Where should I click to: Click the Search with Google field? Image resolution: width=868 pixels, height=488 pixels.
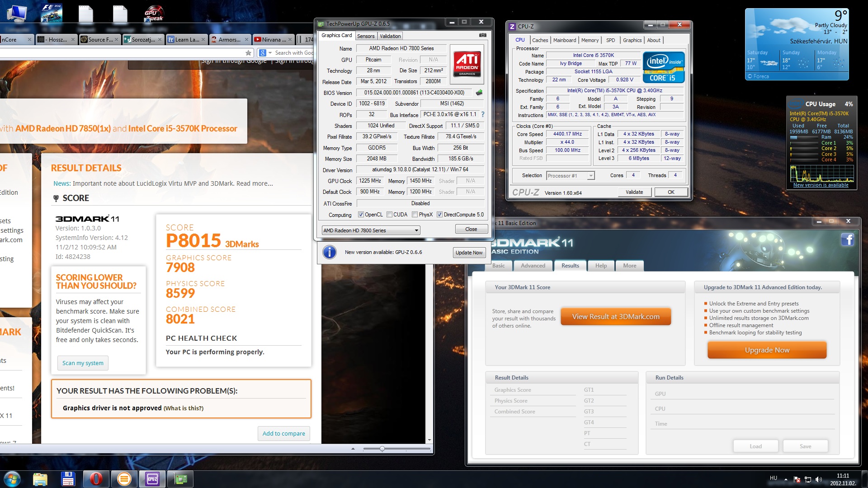point(293,53)
